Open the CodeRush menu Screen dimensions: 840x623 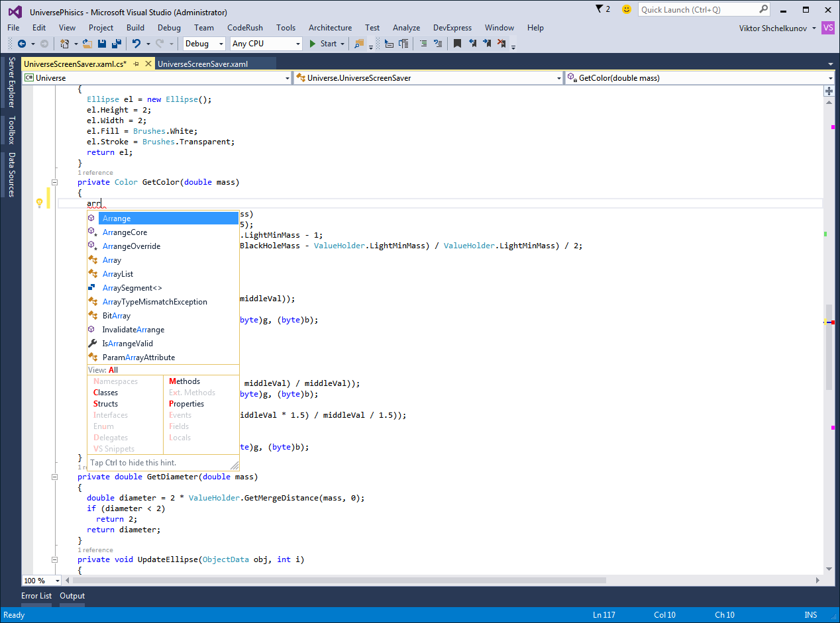(x=244, y=28)
